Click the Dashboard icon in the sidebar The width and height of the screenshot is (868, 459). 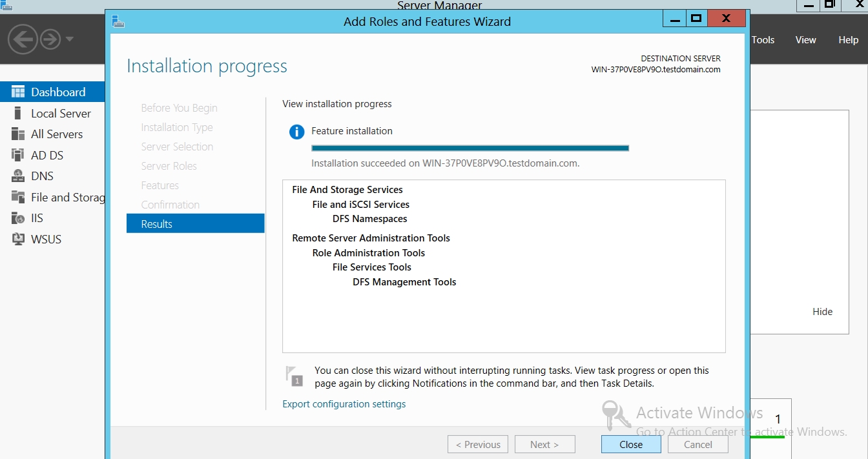(x=18, y=92)
